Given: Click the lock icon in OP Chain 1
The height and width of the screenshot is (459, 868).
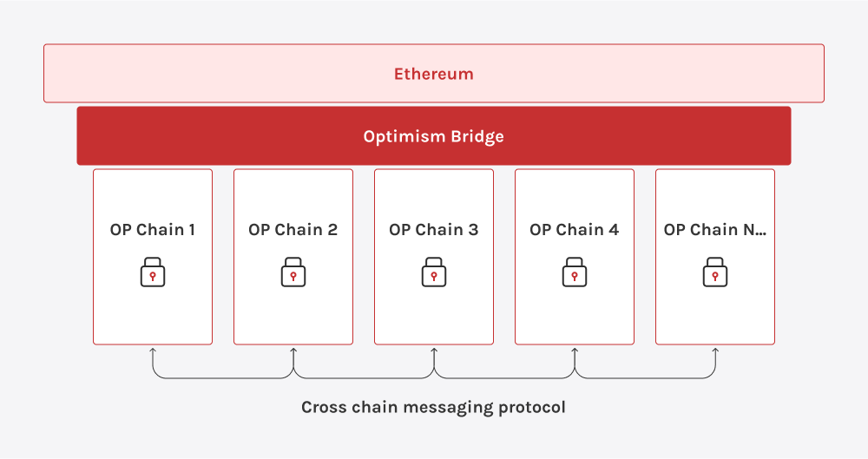Looking at the screenshot, I should pos(153,272).
